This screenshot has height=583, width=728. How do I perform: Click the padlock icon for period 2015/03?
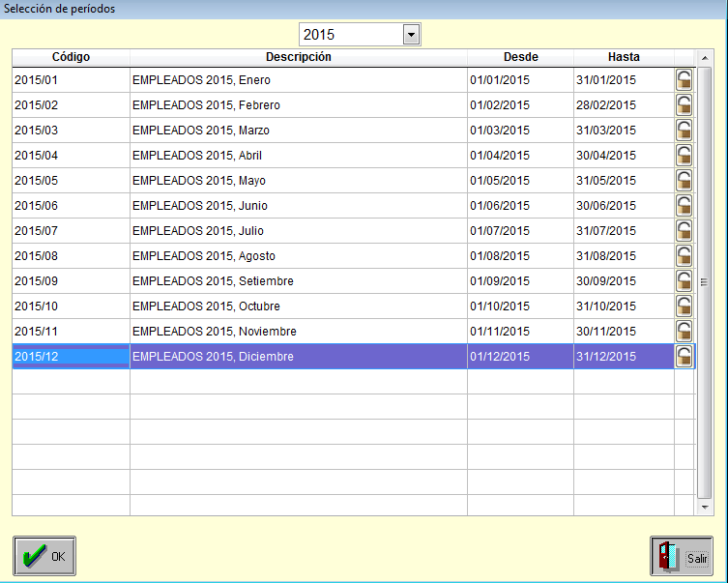pyautogui.click(x=684, y=131)
